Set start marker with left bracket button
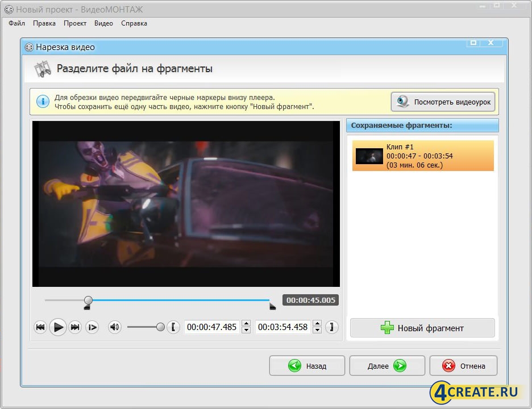The height and width of the screenshot is (409, 532). tap(173, 327)
